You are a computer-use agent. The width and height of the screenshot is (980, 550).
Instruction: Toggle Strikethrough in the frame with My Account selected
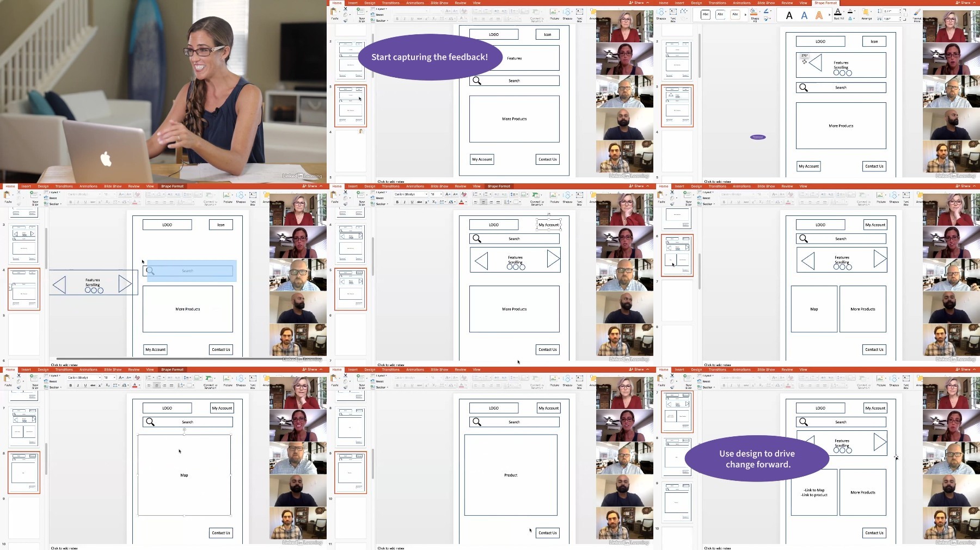(419, 202)
